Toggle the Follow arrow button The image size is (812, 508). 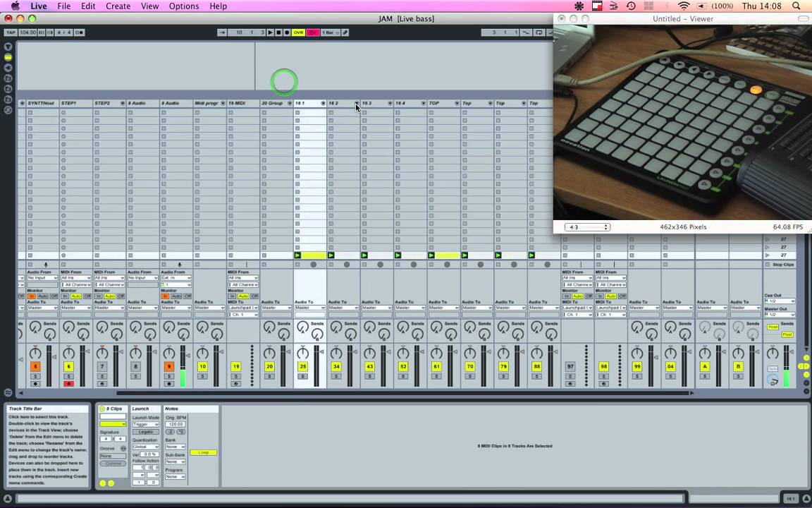click(222, 32)
